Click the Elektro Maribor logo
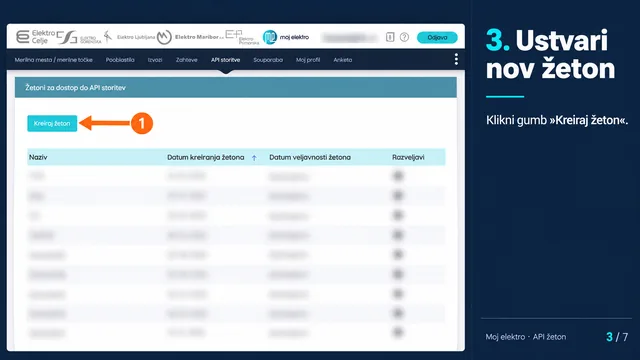This screenshot has height=360, width=640. [x=190, y=37]
